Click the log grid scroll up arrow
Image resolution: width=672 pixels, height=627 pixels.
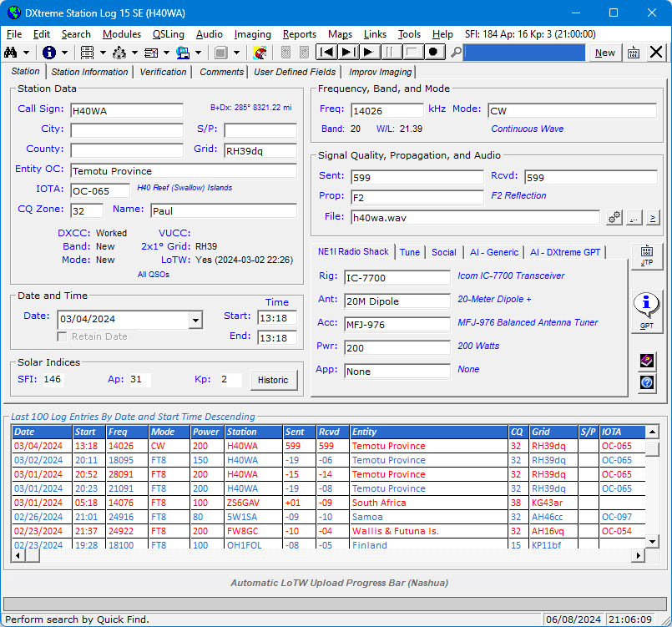click(652, 432)
